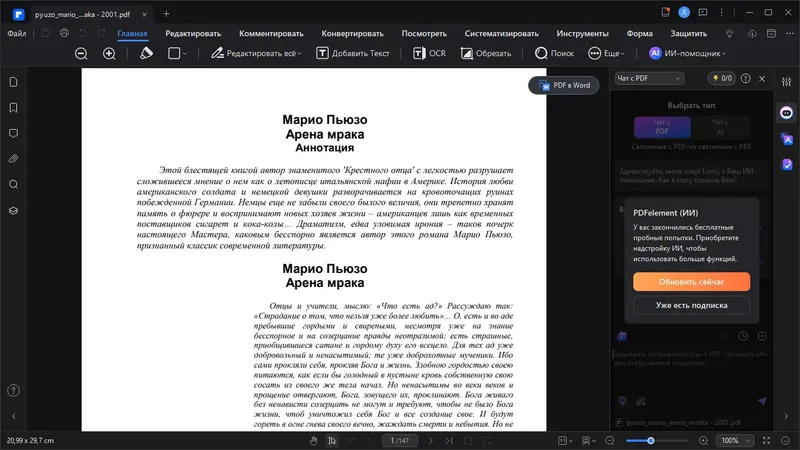Open the bookmarks panel in sidebar
This screenshot has width=800, height=450.
(x=14, y=108)
